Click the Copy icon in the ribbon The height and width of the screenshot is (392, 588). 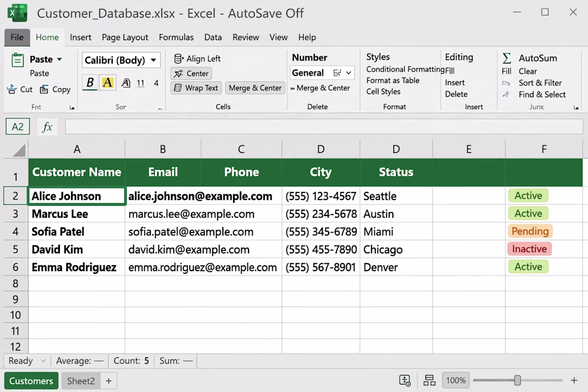(44, 89)
